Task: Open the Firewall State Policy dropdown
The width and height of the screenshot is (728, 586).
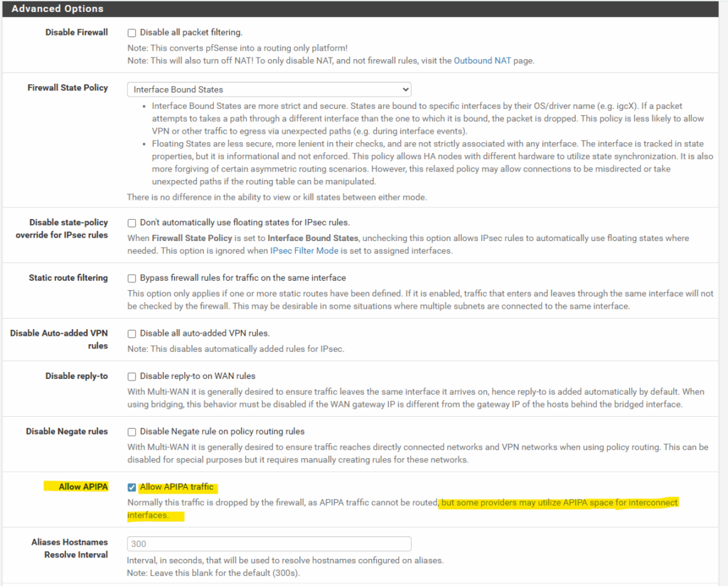Action: click(x=269, y=90)
